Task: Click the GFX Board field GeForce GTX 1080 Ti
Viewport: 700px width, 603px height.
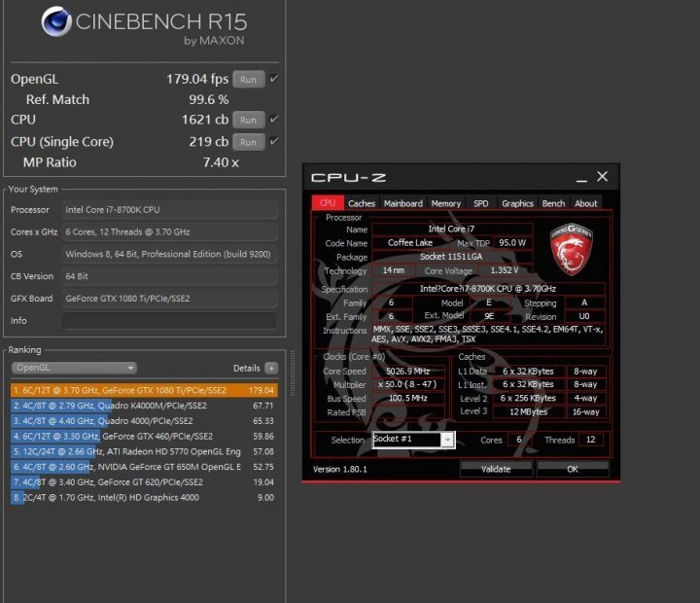Action: coord(170,299)
